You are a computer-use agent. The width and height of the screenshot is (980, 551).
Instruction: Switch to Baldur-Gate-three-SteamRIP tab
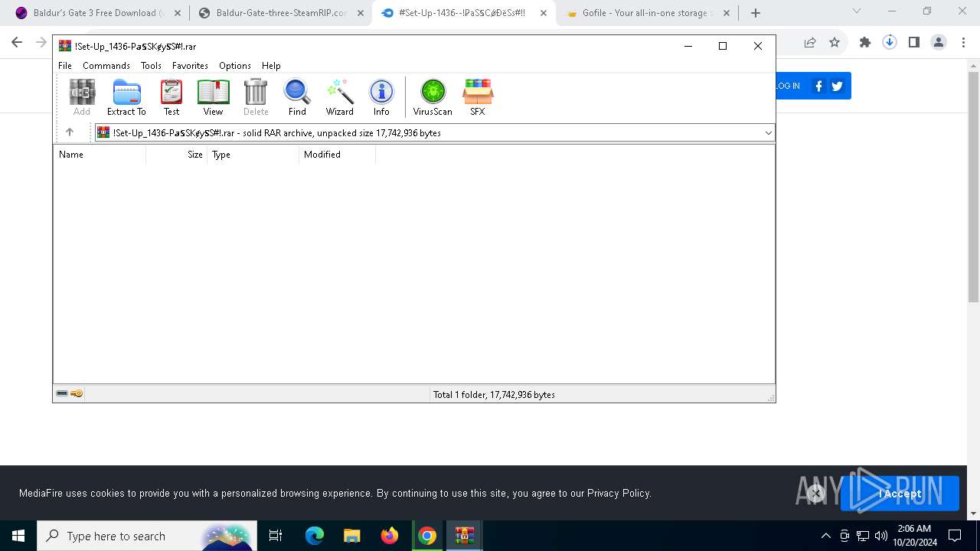point(281,13)
